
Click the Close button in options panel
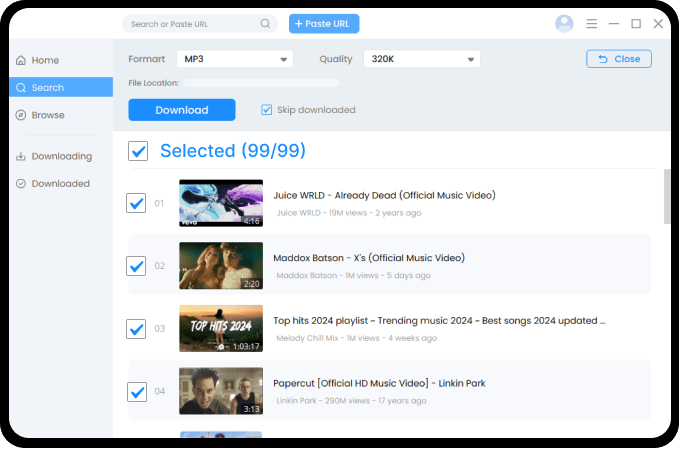618,59
